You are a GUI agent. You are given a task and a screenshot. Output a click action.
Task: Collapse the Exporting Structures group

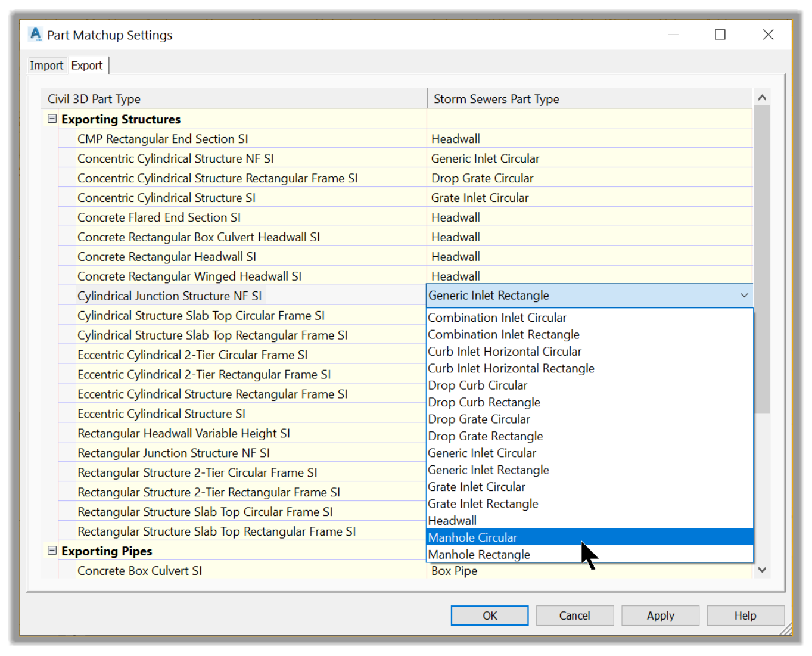click(x=52, y=119)
